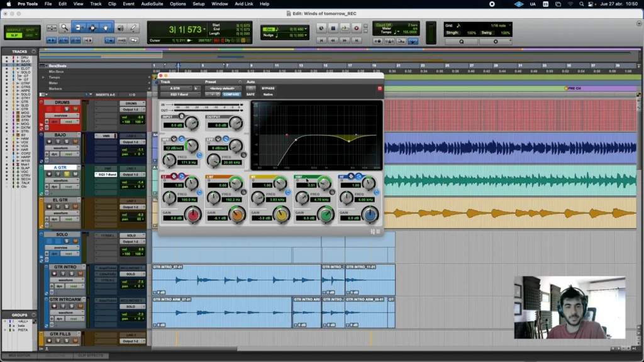Toggle the LMF band IN button
The height and width of the screenshot is (362, 644).
pyautogui.click(x=243, y=192)
